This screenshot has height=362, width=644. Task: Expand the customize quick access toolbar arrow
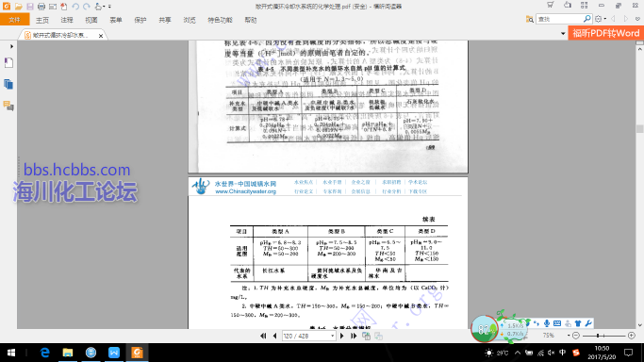[x=109, y=7]
